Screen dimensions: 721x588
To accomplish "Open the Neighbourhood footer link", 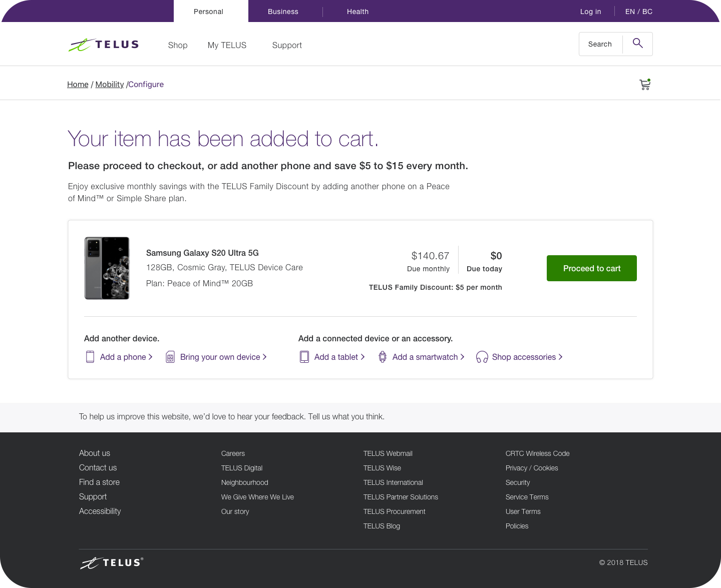I will click(x=245, y=482).
